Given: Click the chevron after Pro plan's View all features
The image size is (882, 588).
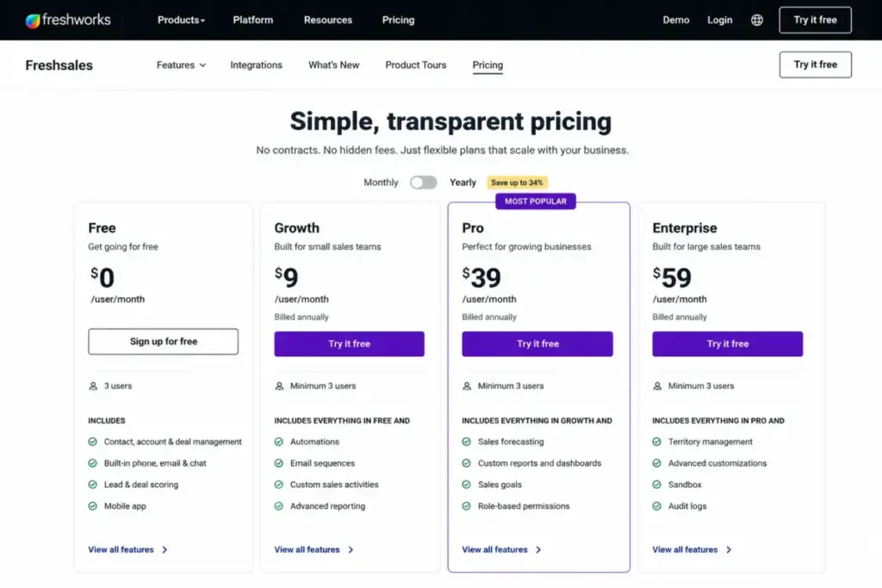Looking at the screenshot, I should pos(539,550).
